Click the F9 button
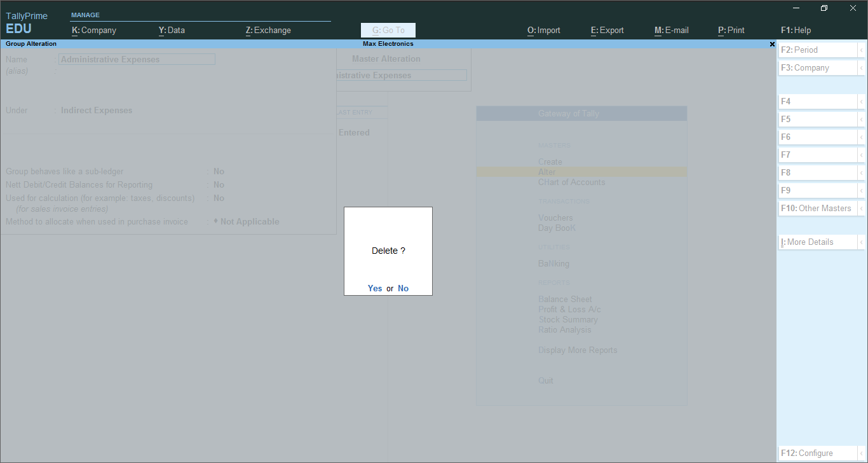The width and height of the screenshot is (868, 463). click(818, 190)
